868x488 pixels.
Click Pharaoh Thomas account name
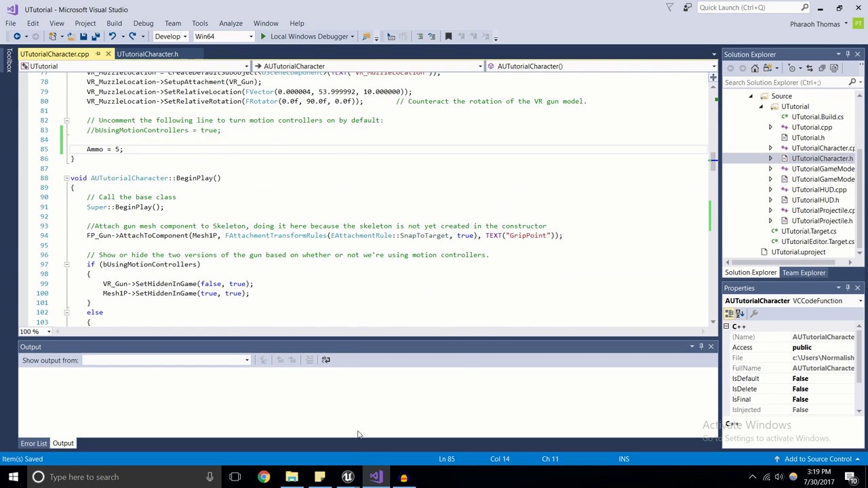point(815,24)
